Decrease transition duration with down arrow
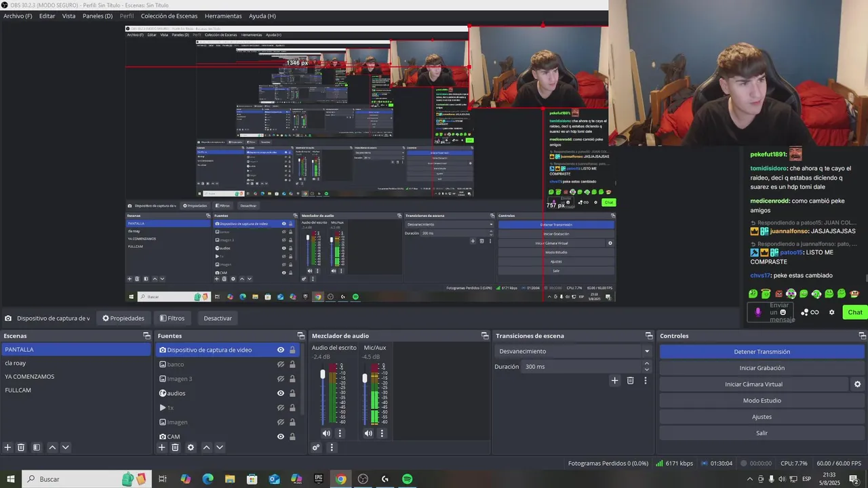The image size is (868, 488). coord(646,369)
